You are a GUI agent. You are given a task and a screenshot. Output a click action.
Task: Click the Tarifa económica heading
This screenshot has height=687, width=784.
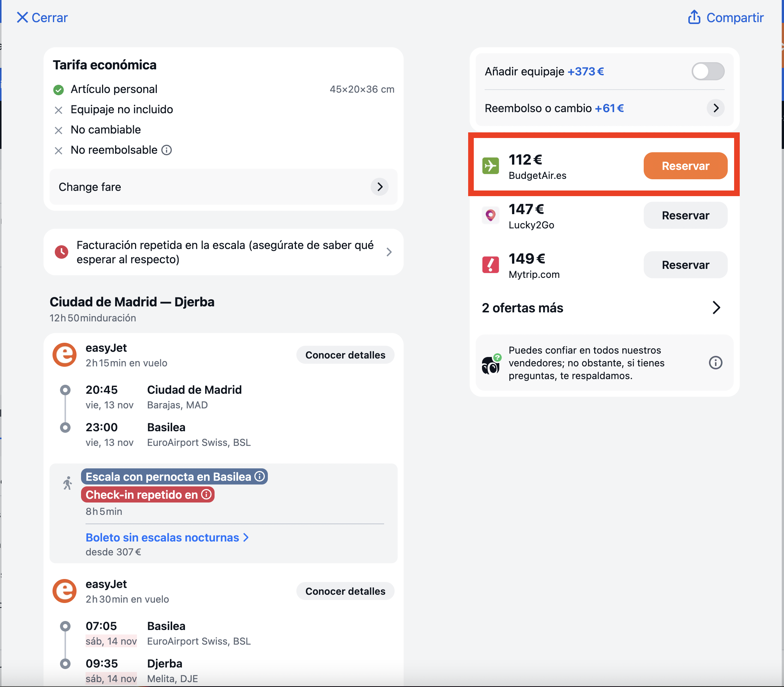105,65
